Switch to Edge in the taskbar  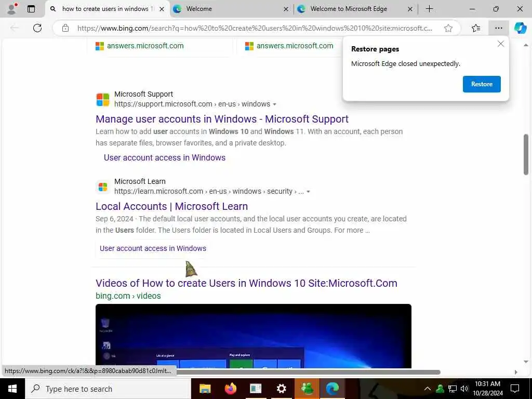pyautogui.click(x=332, y=389)
